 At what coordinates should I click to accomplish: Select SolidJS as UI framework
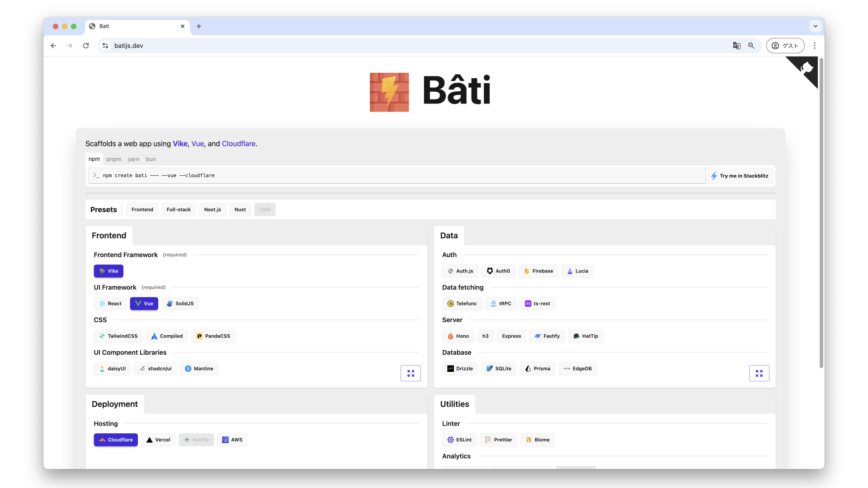pos(180,304)
